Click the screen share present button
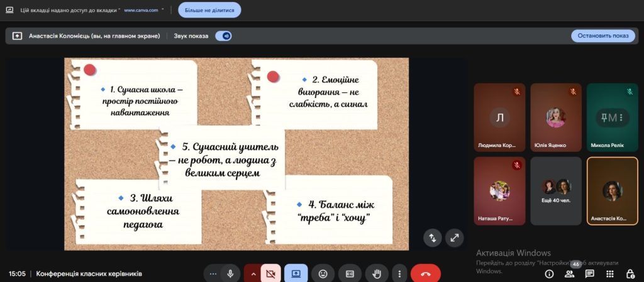 point(296,274)
